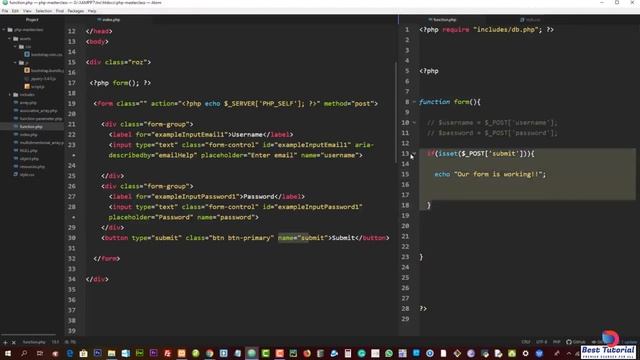The width and height of the screenshot is (640, 360).
Task: Open index.php in project tree
Action: [x=25, y=135]
